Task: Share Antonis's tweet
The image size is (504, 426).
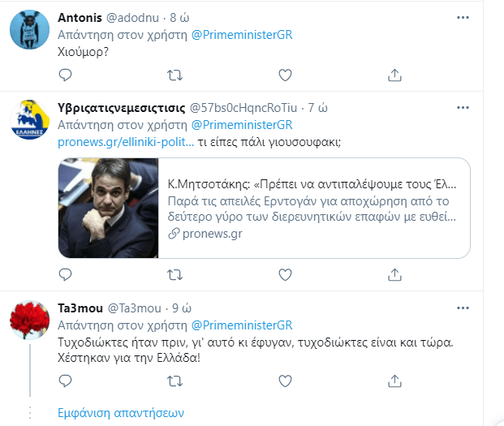Action: 394,75
